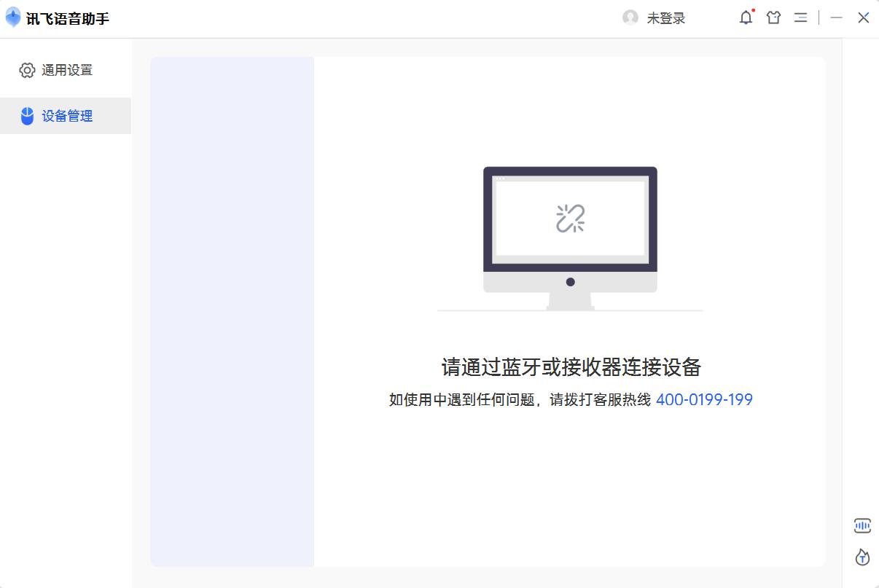879x588 pixels.
Task: Click the flame T icon at bottom right
Action: click(862, 557)
